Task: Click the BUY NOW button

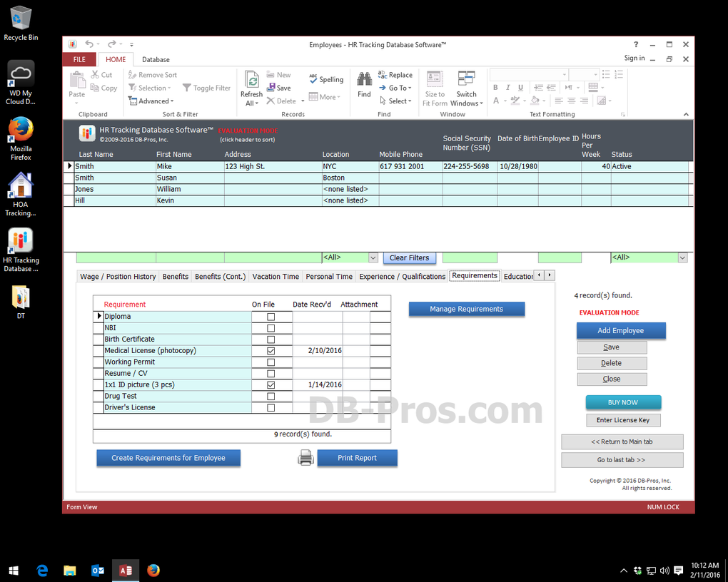Action: [623, 402]
